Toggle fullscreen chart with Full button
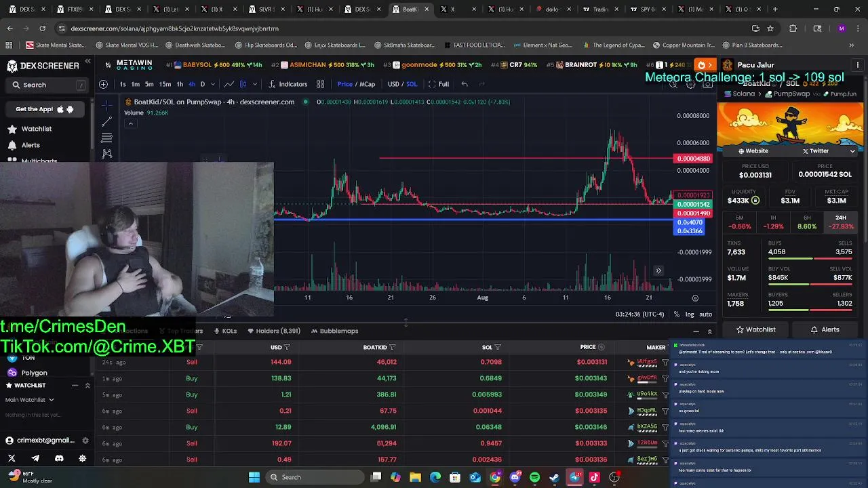 tap(439, 84)
